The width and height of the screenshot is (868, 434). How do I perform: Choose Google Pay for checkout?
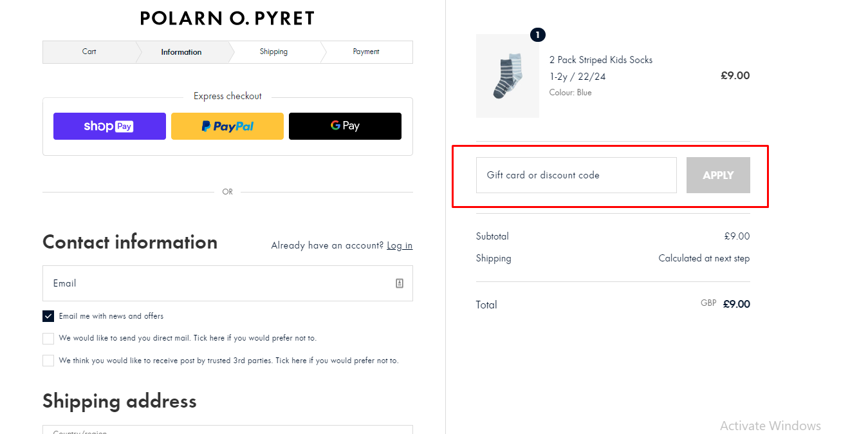point(345,126)
